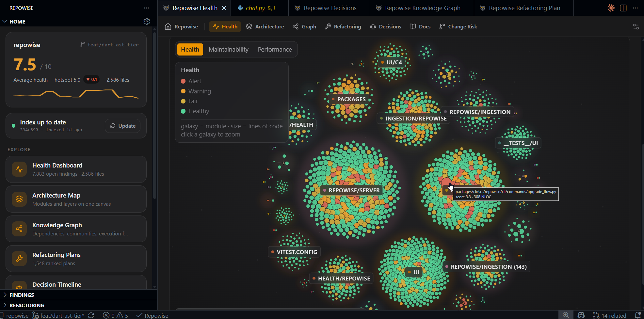
Task: Open the Docs toolbar view
Action: [x=420, y=26]
